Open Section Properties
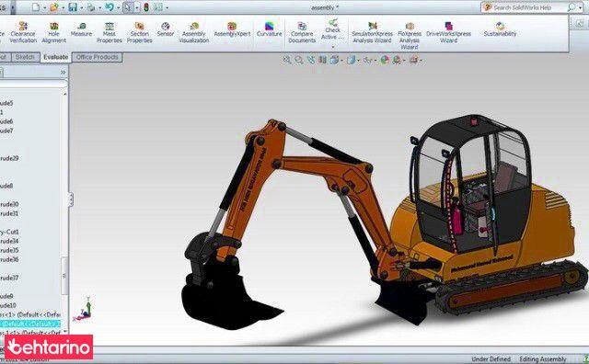Viewport: 589px width, 364px height. (139, 32)
